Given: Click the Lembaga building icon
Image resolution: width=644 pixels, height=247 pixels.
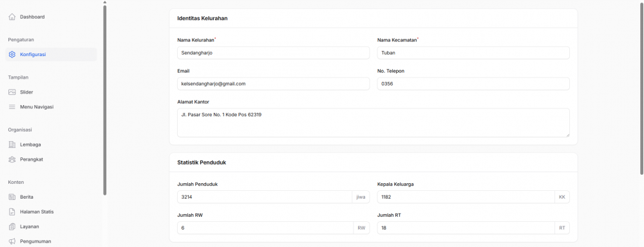Looking at the screenshot, I should point(12,144).
